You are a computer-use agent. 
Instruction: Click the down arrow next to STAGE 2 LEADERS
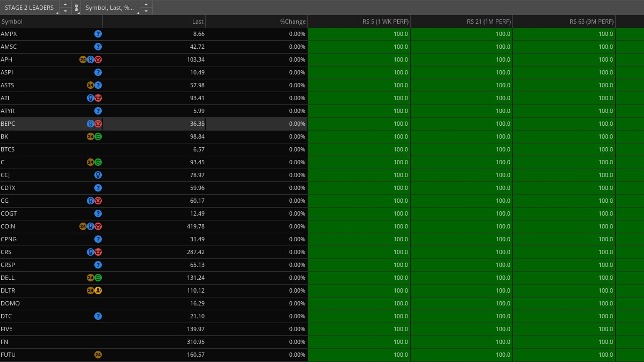coord(65,11)
